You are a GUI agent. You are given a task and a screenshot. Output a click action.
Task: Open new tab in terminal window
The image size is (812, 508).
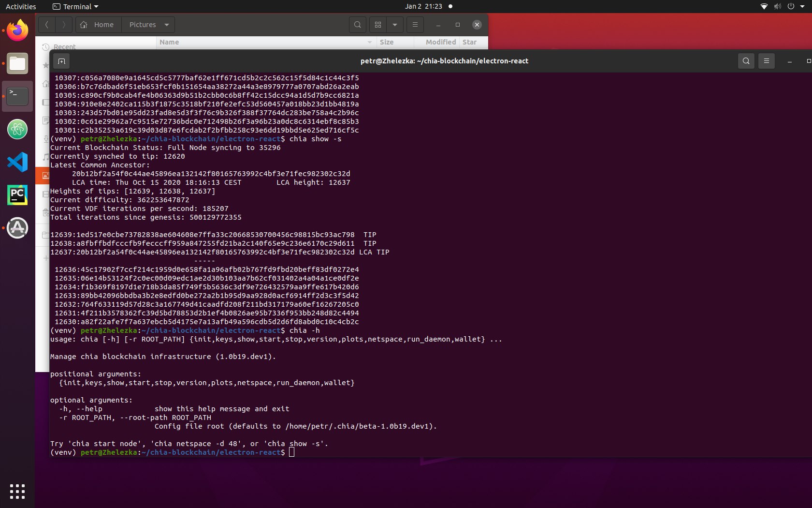[x=61, y=61]
